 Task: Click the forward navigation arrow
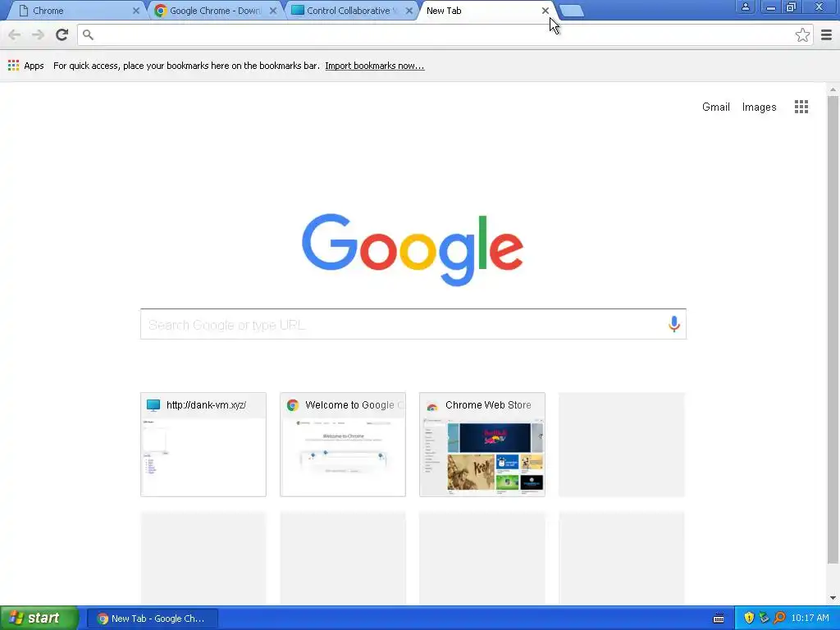pyautogui.click(x=38, y=34)
